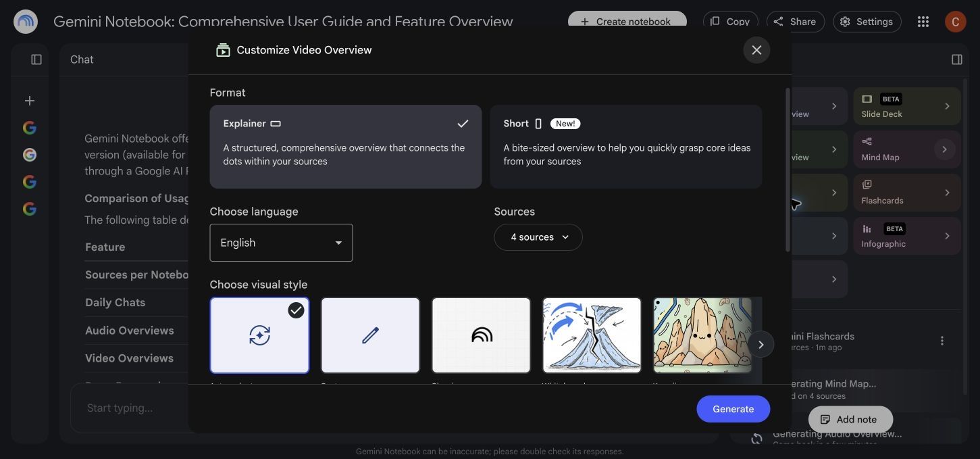Collapse the right studio panel icon

(957, 59)
